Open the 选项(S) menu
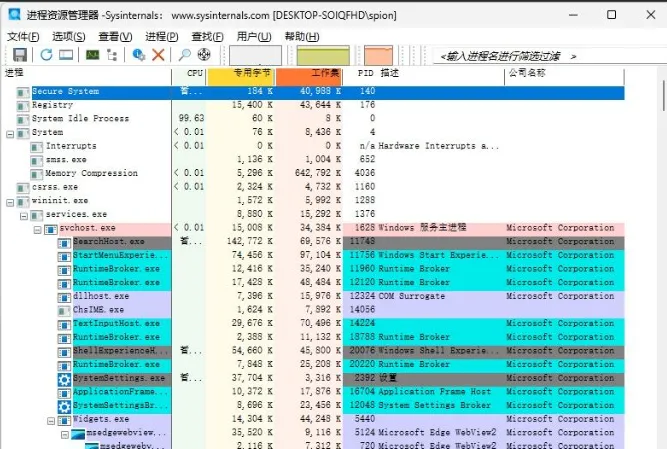The height and width of the screenshot is (449, 667). coord(68,37)
